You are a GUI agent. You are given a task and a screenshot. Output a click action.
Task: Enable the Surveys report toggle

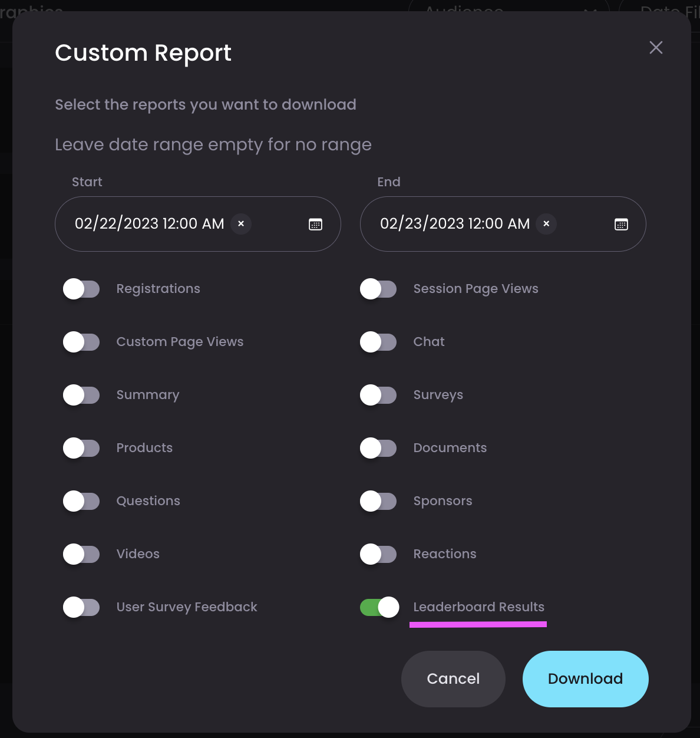click(x=378, y=395)
